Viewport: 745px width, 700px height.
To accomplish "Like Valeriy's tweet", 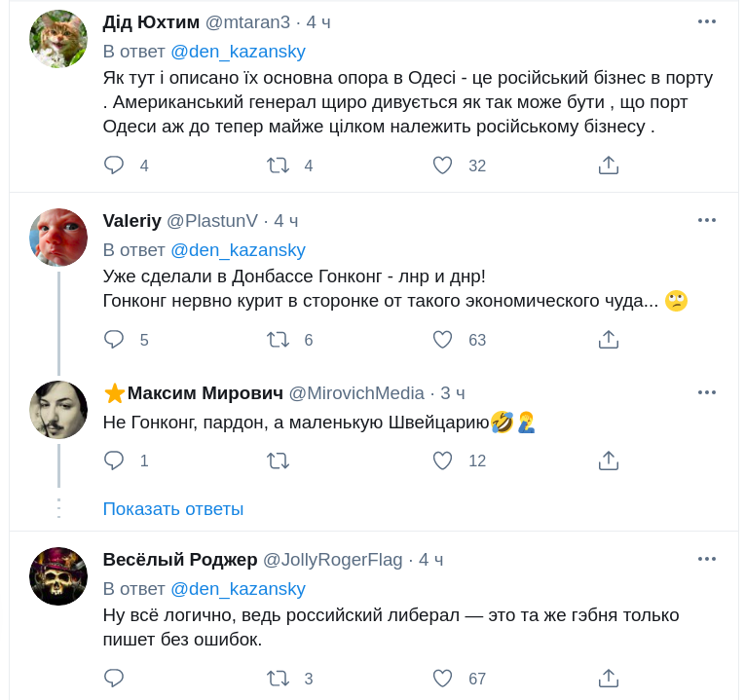I will [443, 340].
